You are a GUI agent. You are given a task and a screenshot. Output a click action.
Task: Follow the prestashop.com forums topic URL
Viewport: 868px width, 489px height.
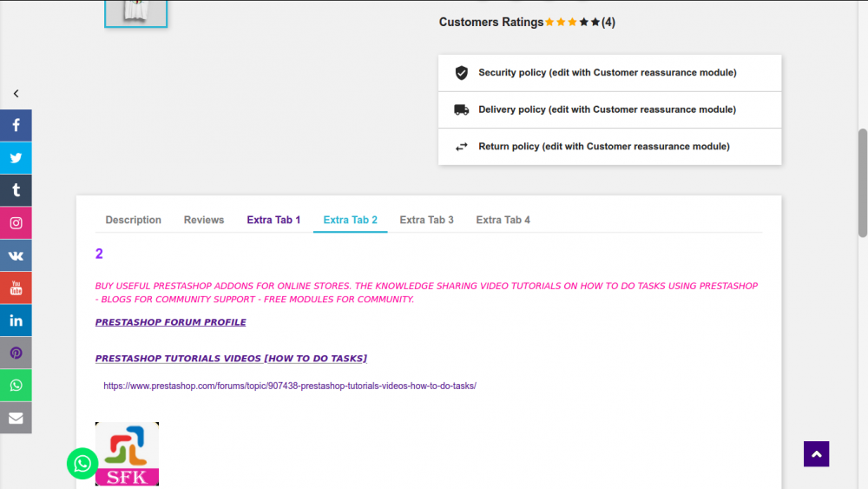pyautogui.click(x=289, y=386)
